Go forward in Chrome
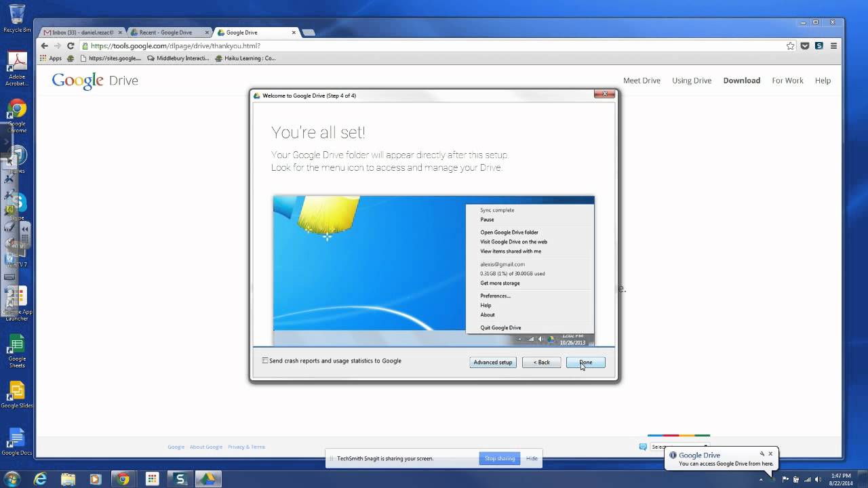 [58, 46]
